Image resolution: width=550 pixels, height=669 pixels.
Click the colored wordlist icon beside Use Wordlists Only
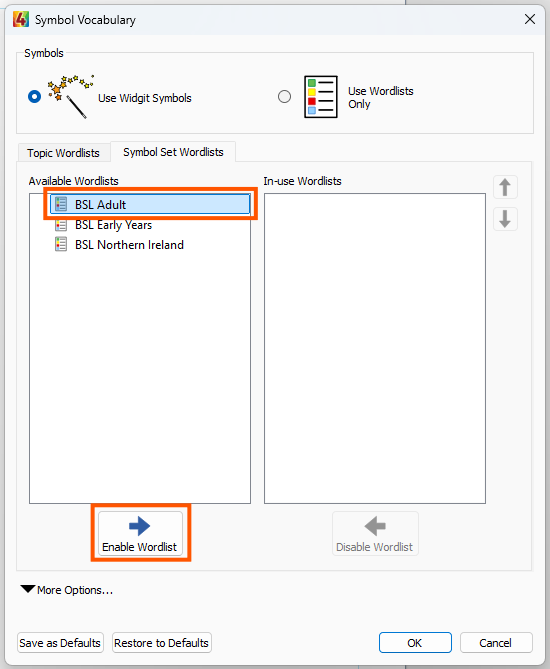click(x=320, y=97)
